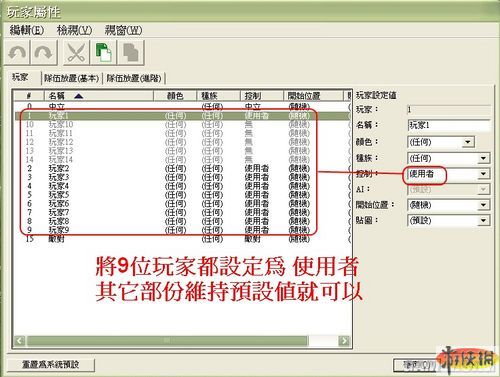500x377 pixels.
Task: Open the 顏色 dropdown in player settings
Action: point(468,142)
